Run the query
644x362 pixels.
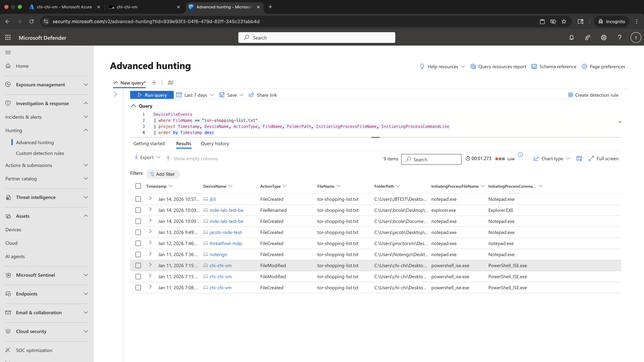152,95
